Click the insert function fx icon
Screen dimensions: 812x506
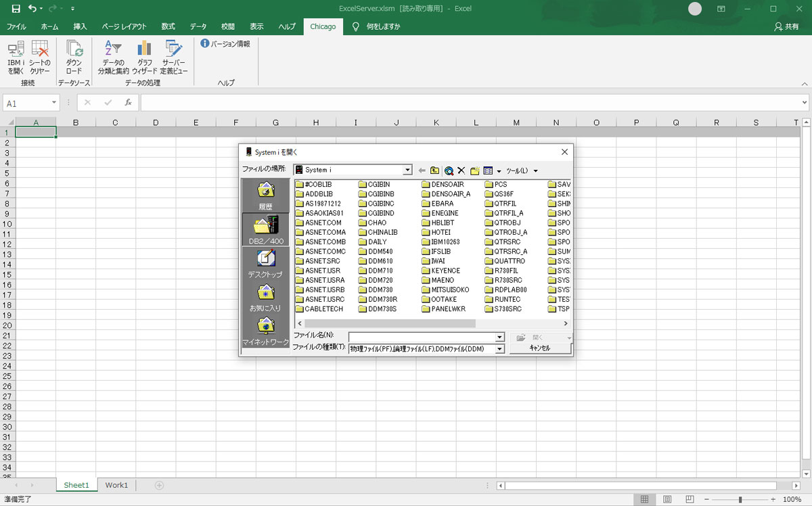coord(128,103)
